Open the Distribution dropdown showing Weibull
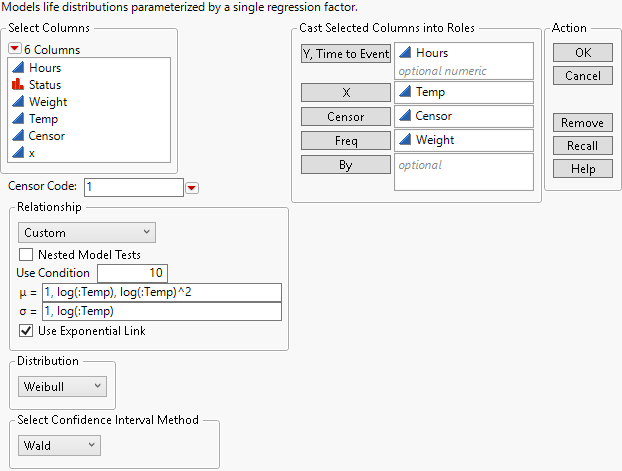 tap(62, 386)
